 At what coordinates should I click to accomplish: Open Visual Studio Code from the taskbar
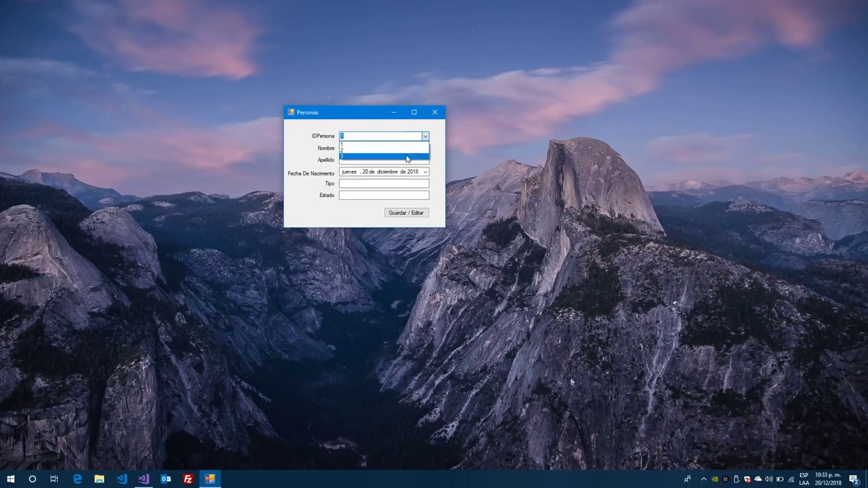coord(121,479)
